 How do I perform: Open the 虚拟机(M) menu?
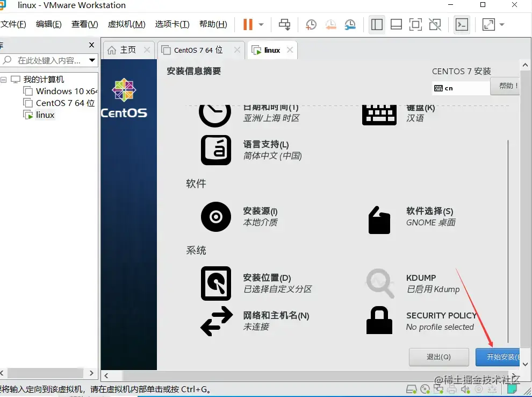pyautogui.click(x=126, y=24)
